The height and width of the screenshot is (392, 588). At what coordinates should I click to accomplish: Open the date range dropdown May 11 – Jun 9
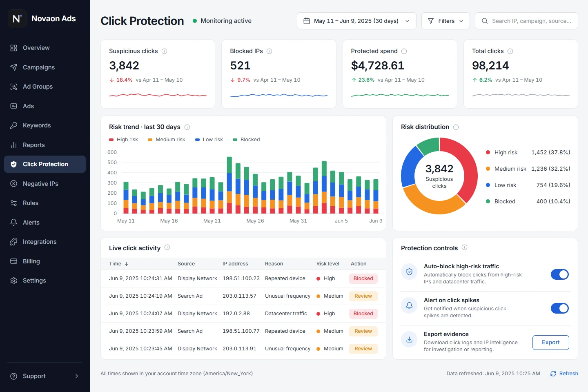tap(356, 21)
